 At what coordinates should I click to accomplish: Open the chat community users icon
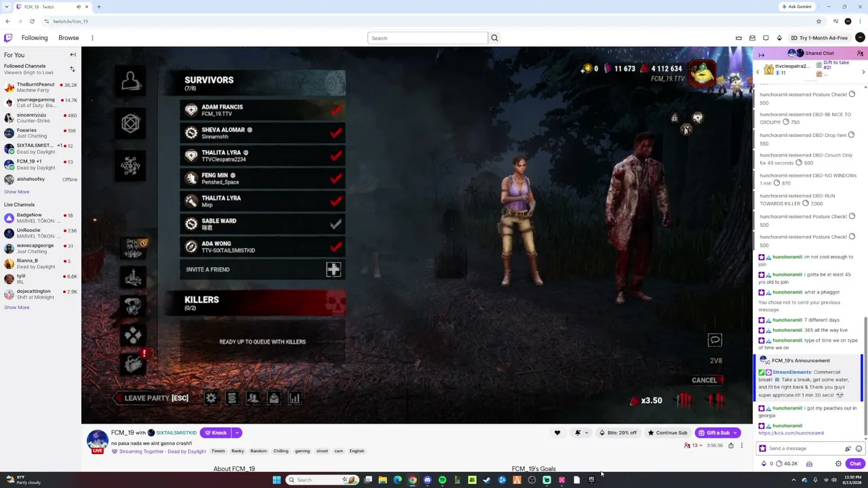tap(861, 54)
